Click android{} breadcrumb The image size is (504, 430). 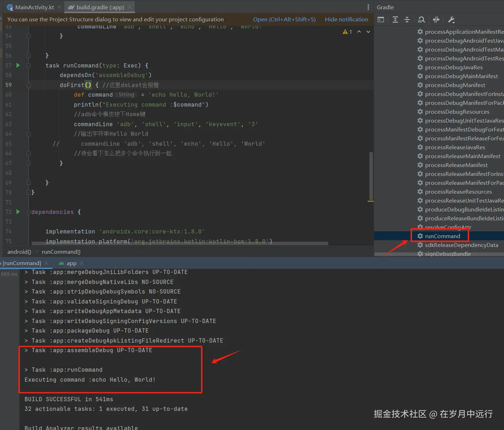pos(19,252)
